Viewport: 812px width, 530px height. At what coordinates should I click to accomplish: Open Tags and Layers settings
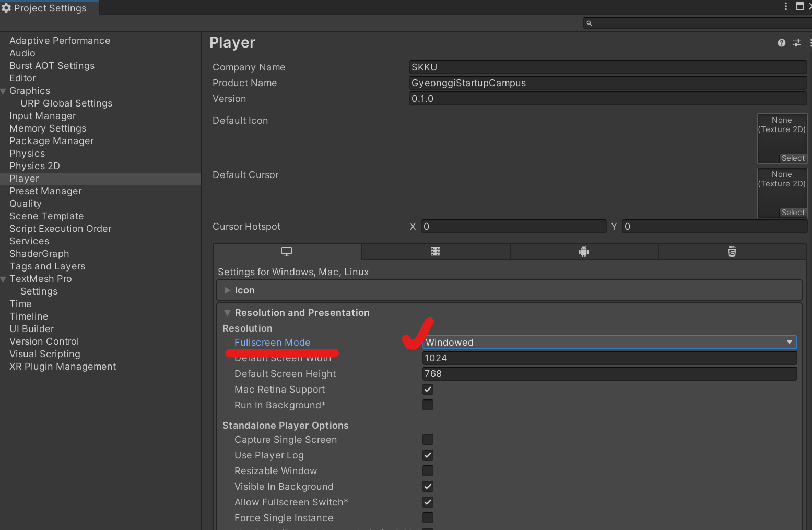(47, 266)
